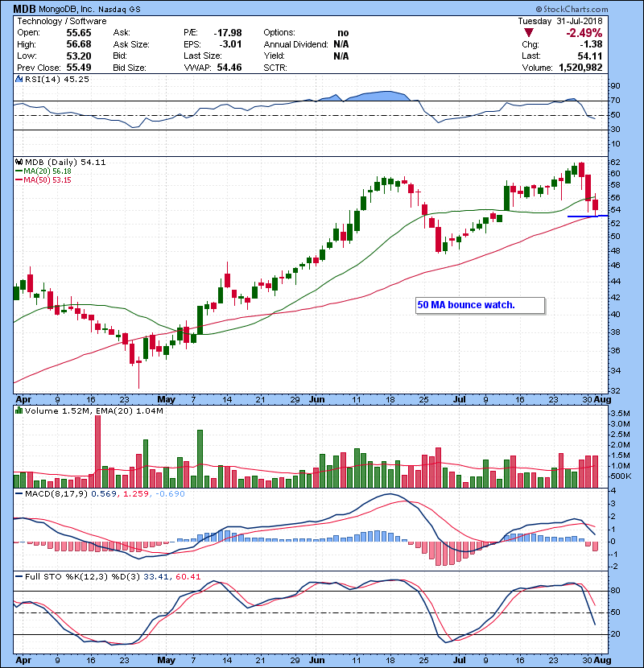644x668 pixels.
Task: Click the 'MA(20) 56.18' legend text
Action: pos(47,171)
